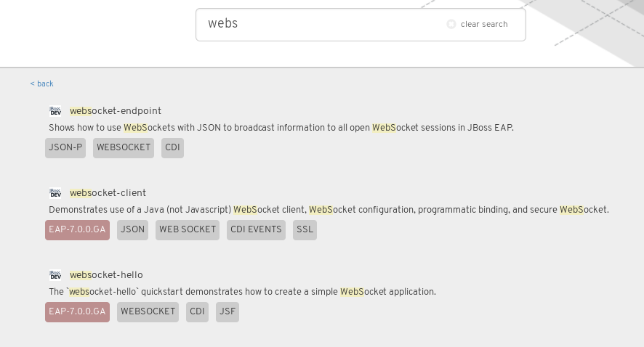This screenshot has width=644, height=347.
Task: Click the EAP-7.0.0.GA badge under websocket-client
Action: (x=77, y=230)
